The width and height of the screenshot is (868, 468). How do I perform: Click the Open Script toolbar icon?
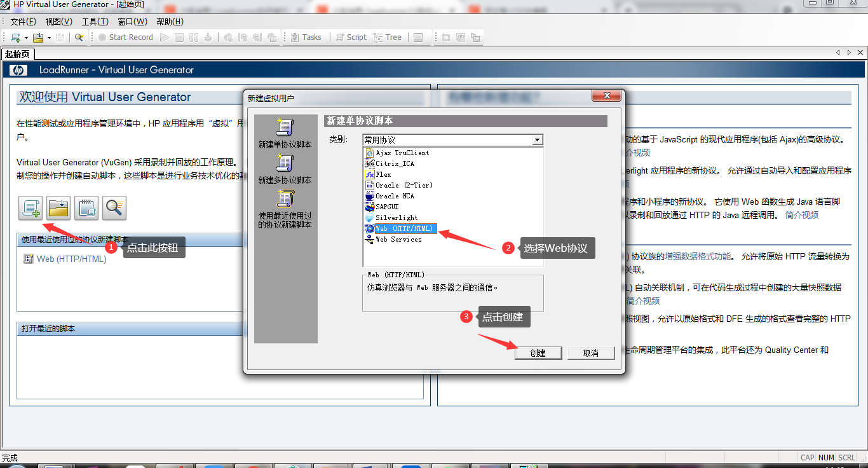click(38, 38)
